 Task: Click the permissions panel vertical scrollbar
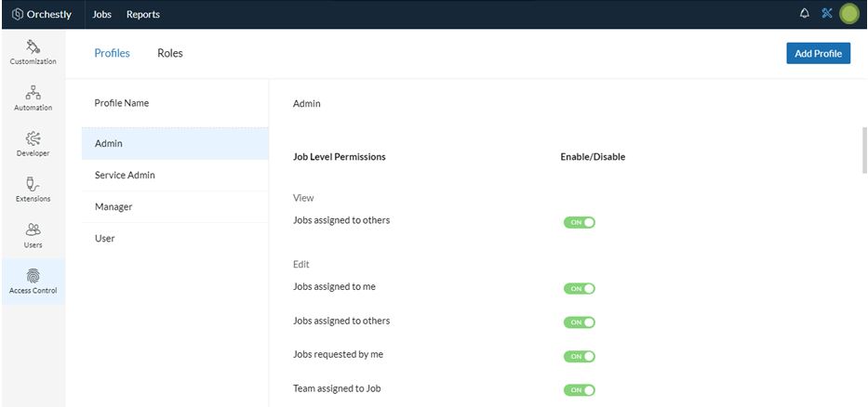click(864, 150)
